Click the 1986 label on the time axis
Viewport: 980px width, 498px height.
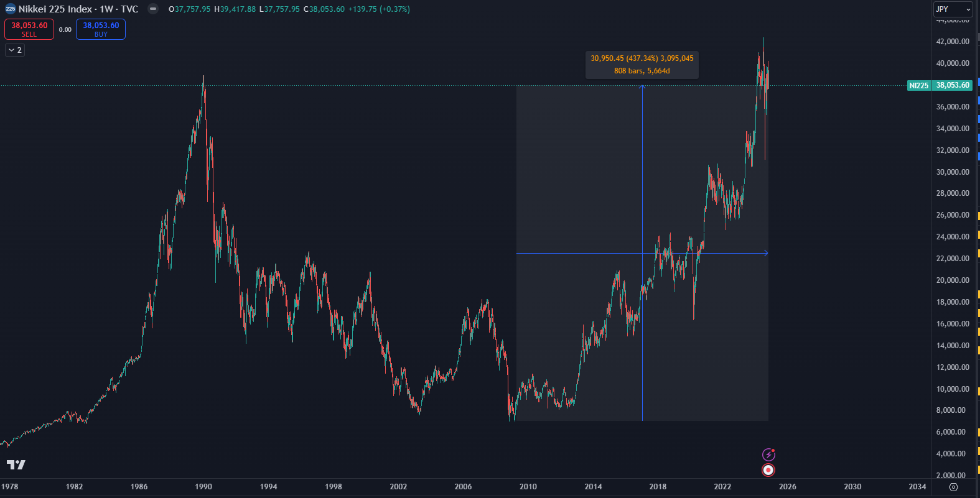point(139,487)
